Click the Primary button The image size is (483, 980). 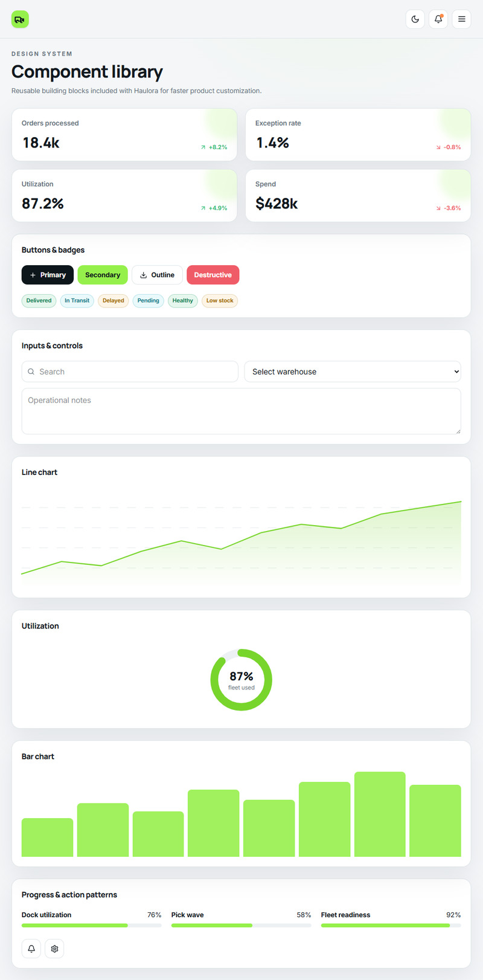point(48,275)
